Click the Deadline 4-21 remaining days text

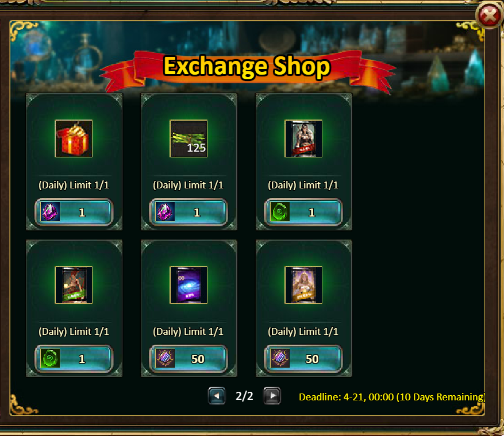click(392, 397)
